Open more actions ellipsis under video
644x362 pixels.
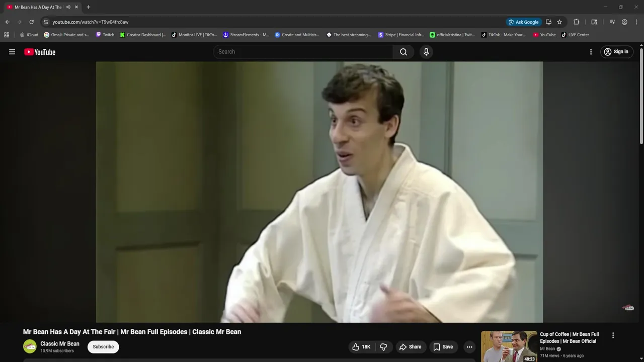(x=469, y=347)
